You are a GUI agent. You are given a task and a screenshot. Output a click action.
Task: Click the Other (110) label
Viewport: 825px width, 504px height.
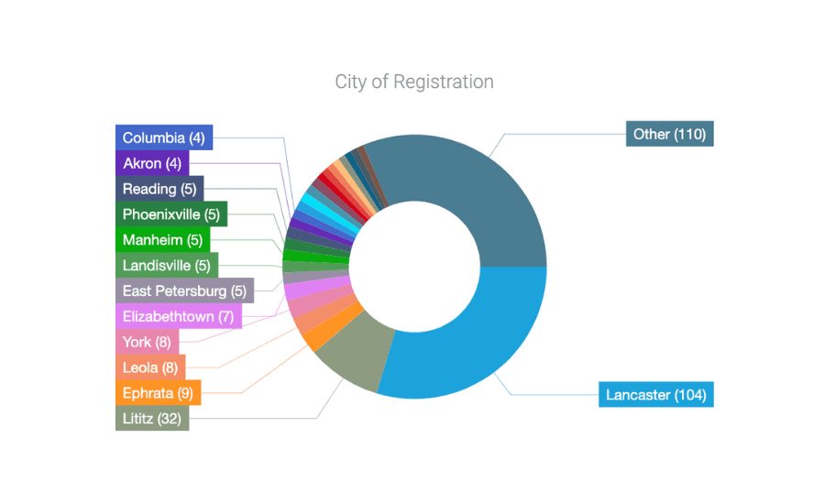coord(670,134)
